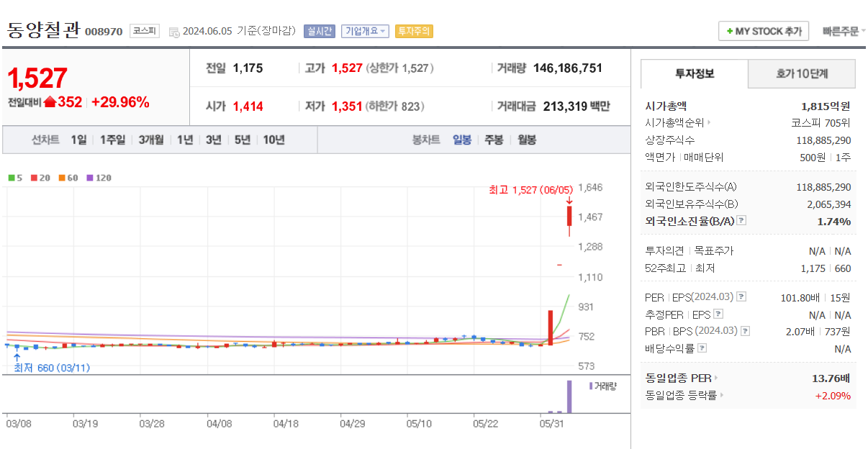
Task: Open the 호가10단계 tab
Action: (x=802, y=73)
